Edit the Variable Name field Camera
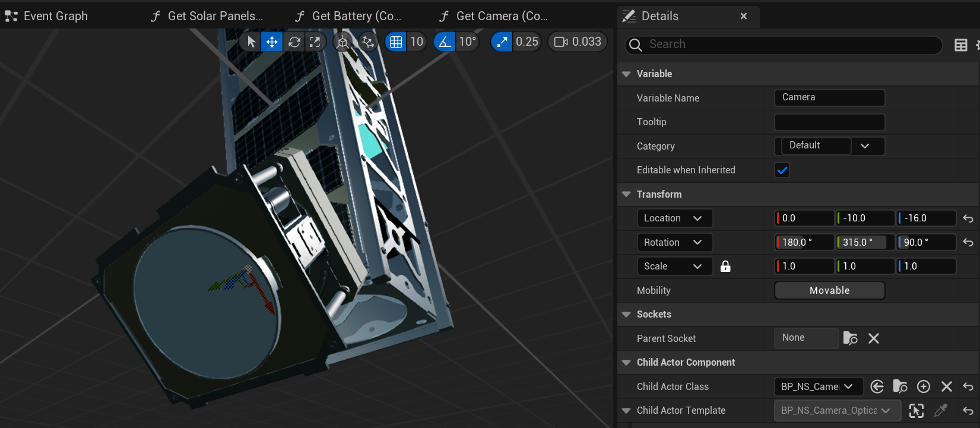The width and height of the screenshot is (980, 428). [x=829, y=97]
